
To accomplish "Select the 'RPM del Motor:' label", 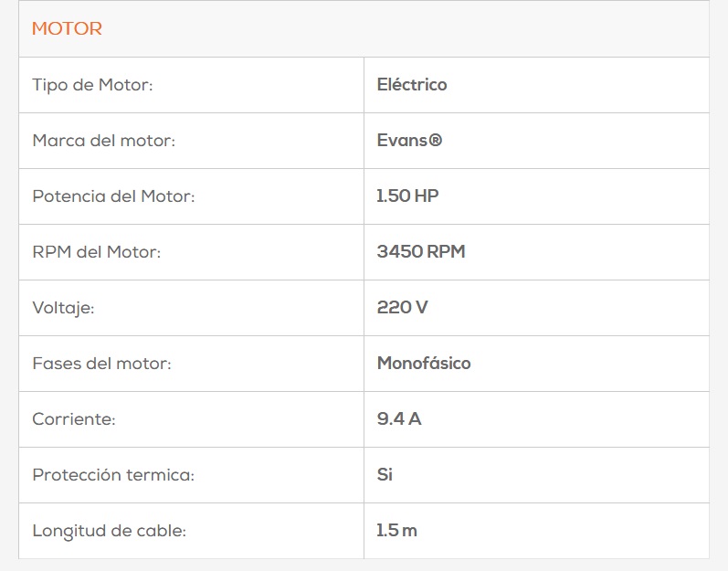I will tap(96, 252).
